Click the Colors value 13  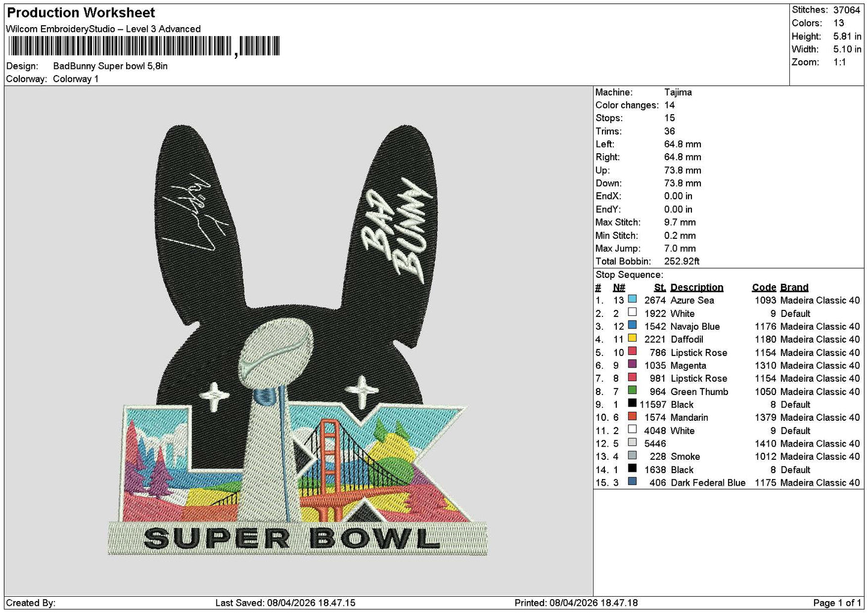(839, 23)
